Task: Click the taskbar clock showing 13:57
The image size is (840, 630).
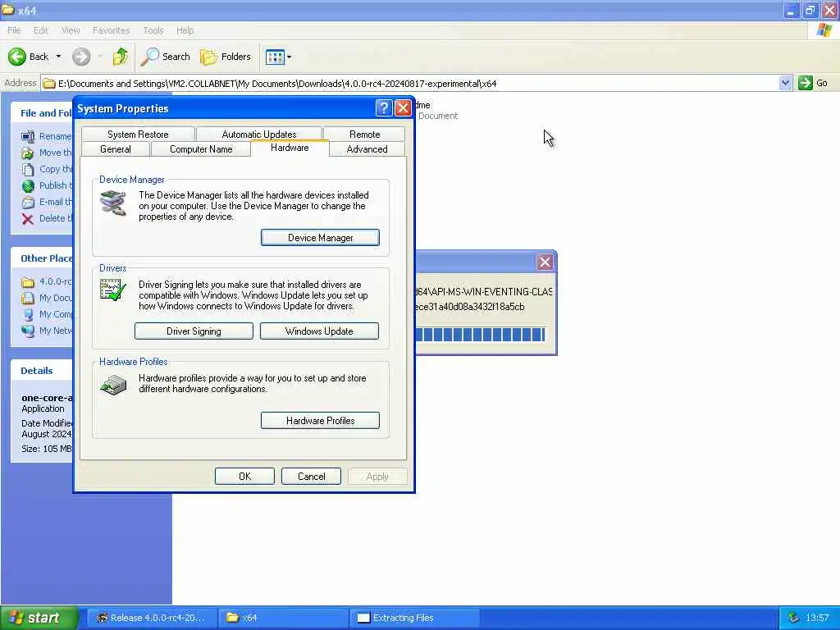Action: pos(818,618)
